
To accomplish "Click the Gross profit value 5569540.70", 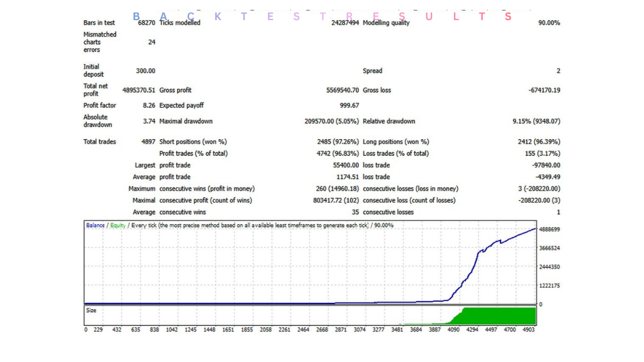I will coord(342,90).
